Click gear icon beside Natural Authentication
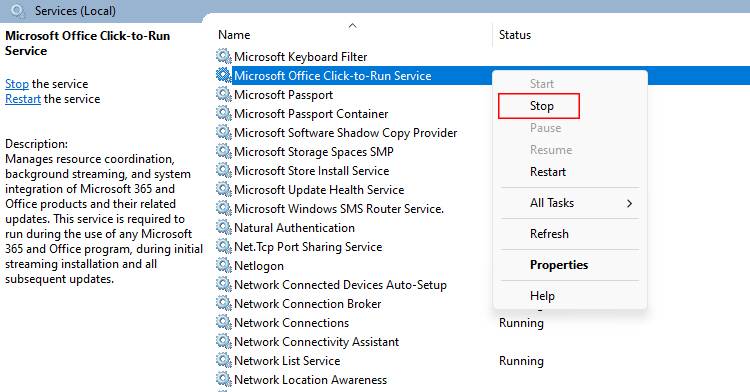The image size is (750, 392). pos(223,227)
